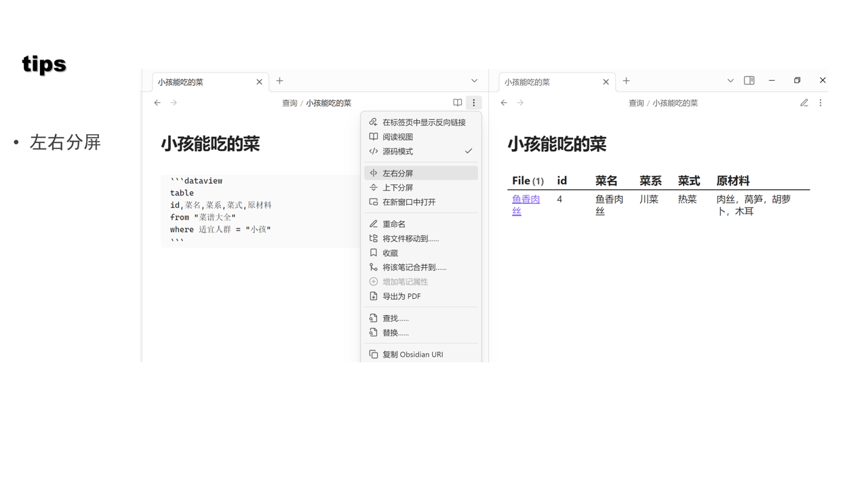Viewport: 868px width, 488px height.
Task: Click the where 适宜人群 = "小孩" line
Action: pyautogui.click(x=220, y=230)
